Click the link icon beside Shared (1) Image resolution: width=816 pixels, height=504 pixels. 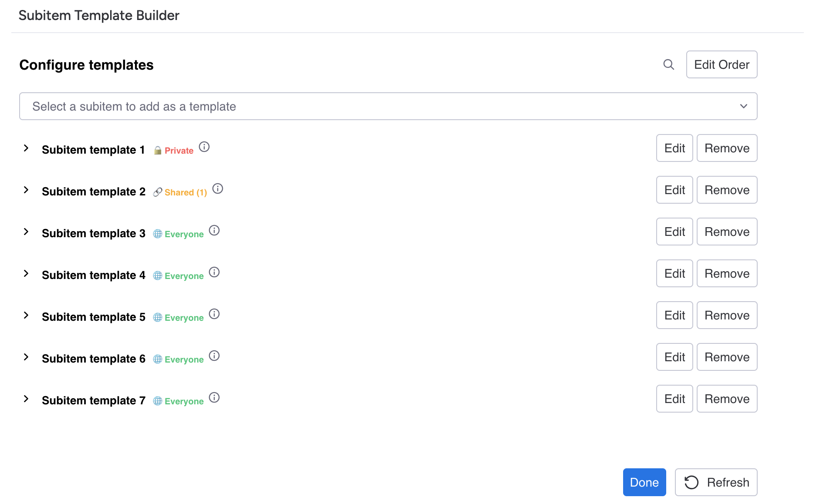158,192
